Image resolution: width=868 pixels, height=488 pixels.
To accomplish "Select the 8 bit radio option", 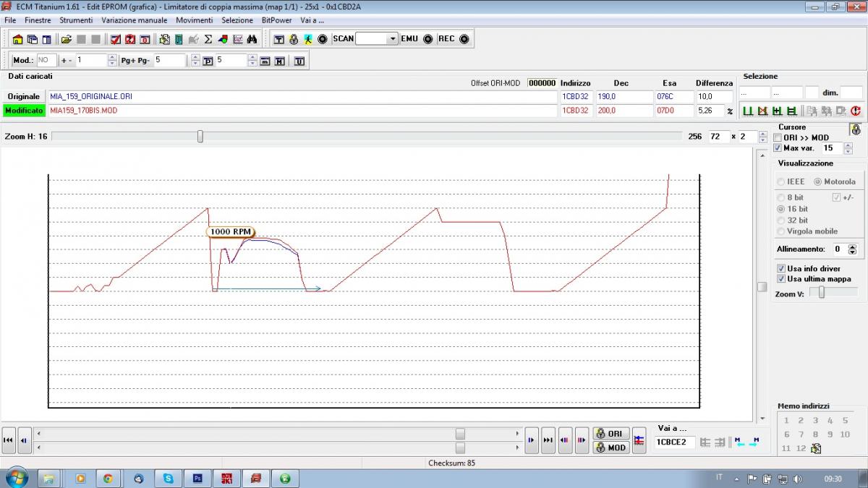I will pos(781,197).
